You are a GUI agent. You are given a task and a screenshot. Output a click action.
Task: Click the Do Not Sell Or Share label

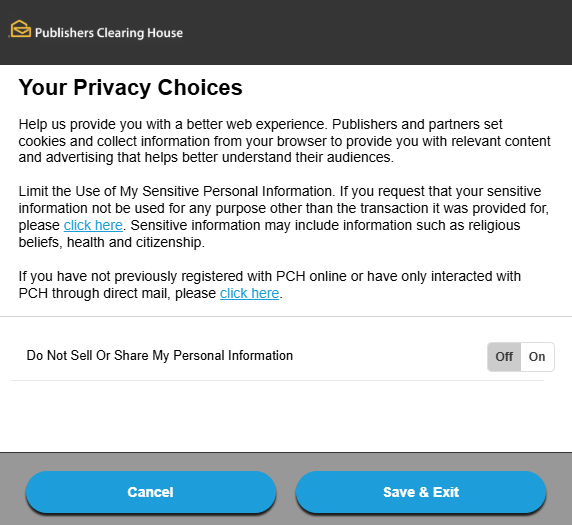tap(160, 356)
